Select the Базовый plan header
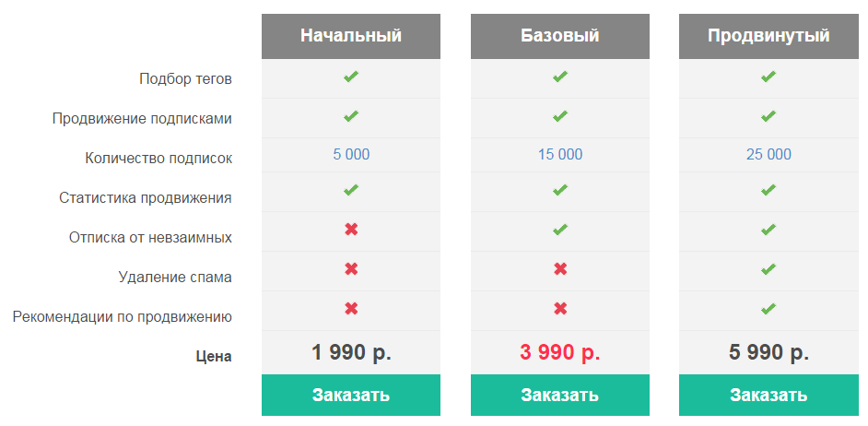868x426 pixels. pos(560,36)
